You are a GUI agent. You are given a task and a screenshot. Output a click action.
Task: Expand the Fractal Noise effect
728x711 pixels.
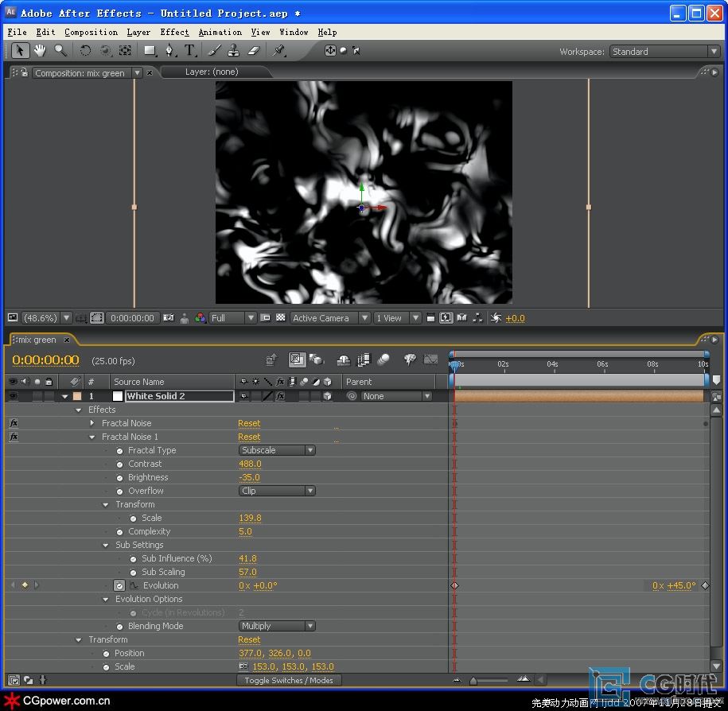[x=92, y=423]
